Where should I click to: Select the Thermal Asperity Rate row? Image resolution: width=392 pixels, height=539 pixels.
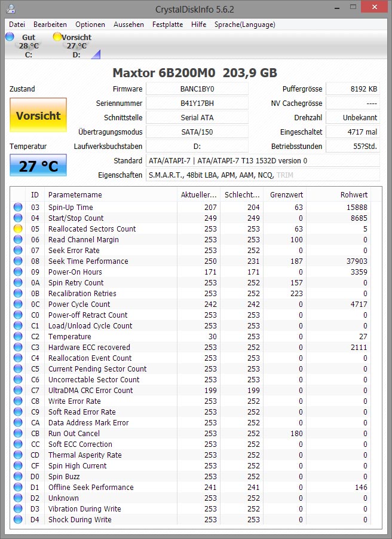click(x=191, y=455)
